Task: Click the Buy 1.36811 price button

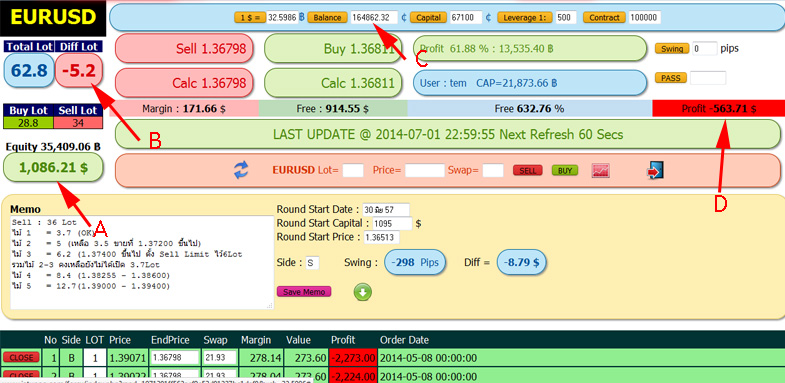Action: pos(333,49)
